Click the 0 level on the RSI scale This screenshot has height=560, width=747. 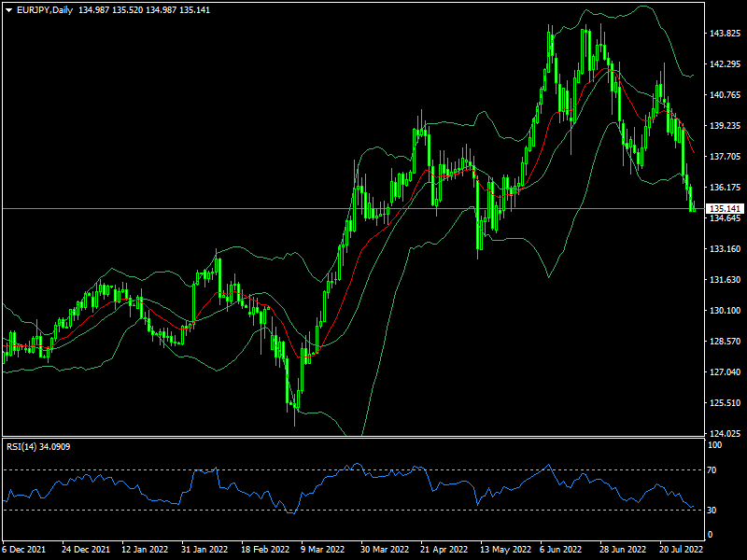tap(710, 535)
